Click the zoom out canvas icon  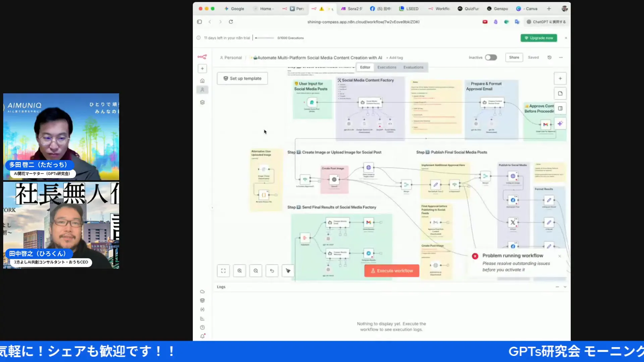coord(256,271)
